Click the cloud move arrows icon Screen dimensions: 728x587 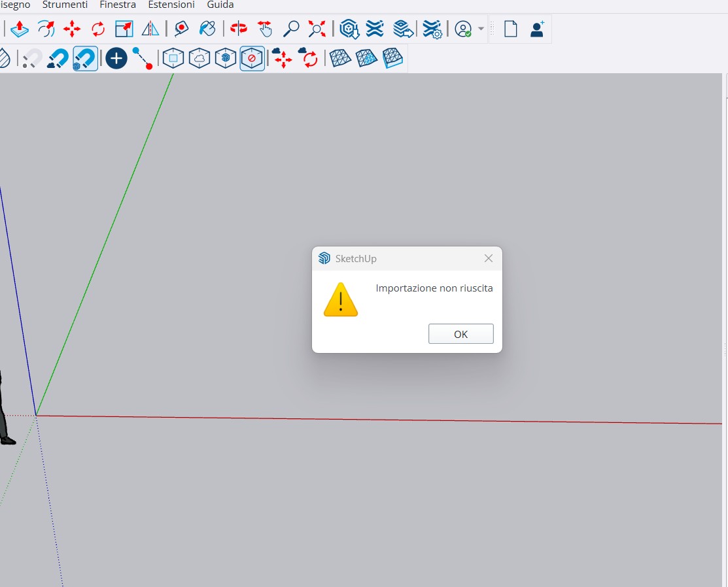tap(282, 58)
